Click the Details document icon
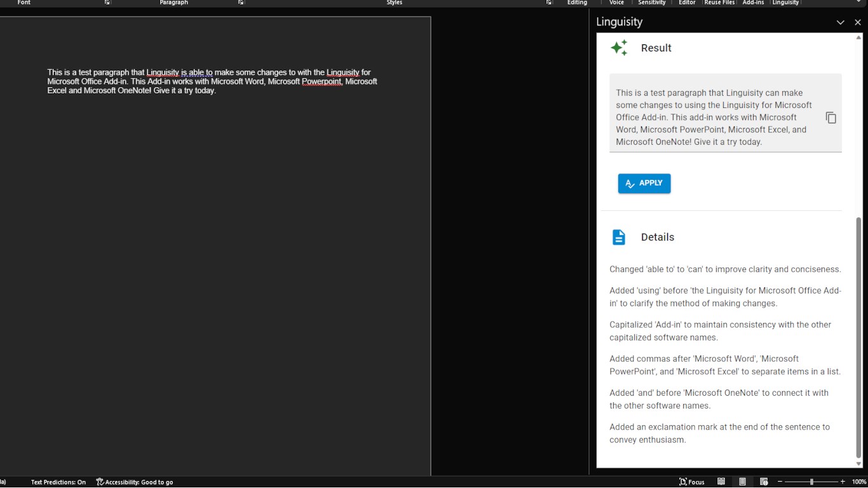 coord(618,237)
